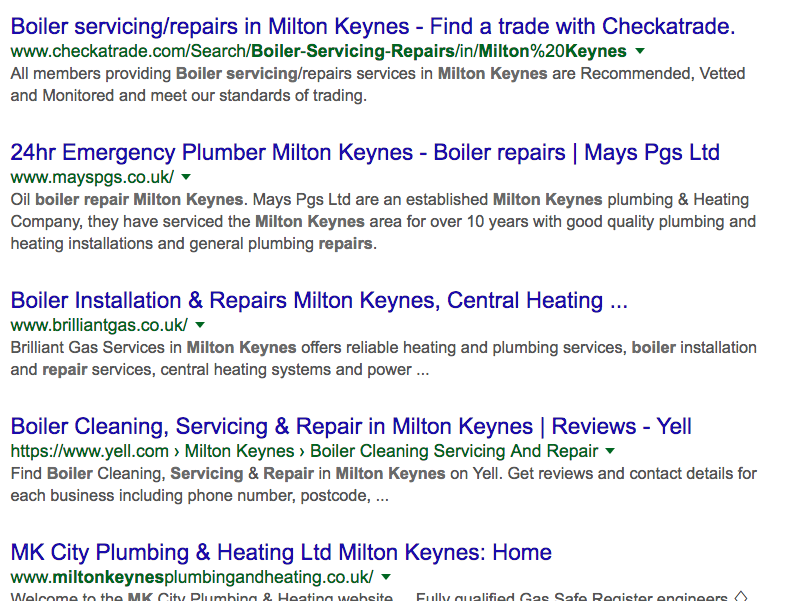Click the miltonkeynesplumbingandheating.co.uk green URL
Viewport: 807px width, 601px height.
point(191,577)
